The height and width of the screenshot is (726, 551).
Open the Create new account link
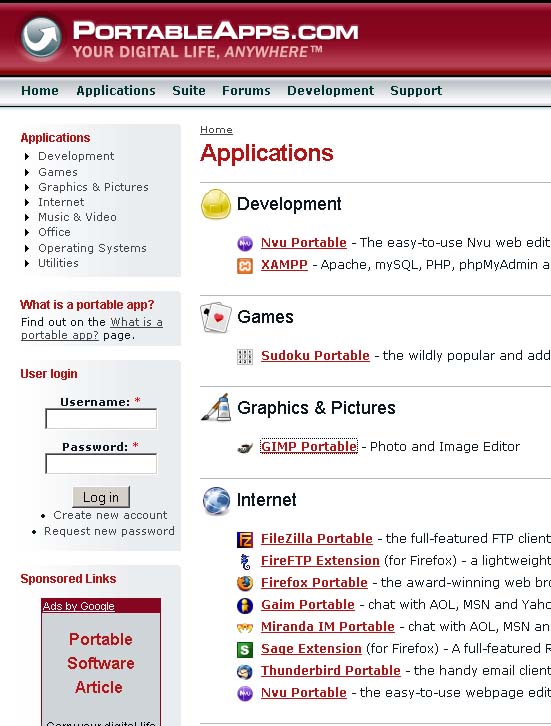pos(110,515)
